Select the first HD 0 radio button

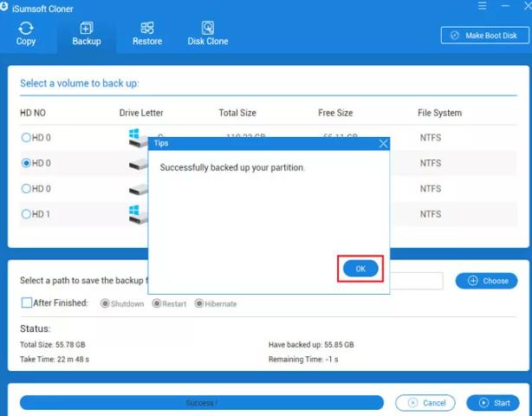[x=26, y=138]
